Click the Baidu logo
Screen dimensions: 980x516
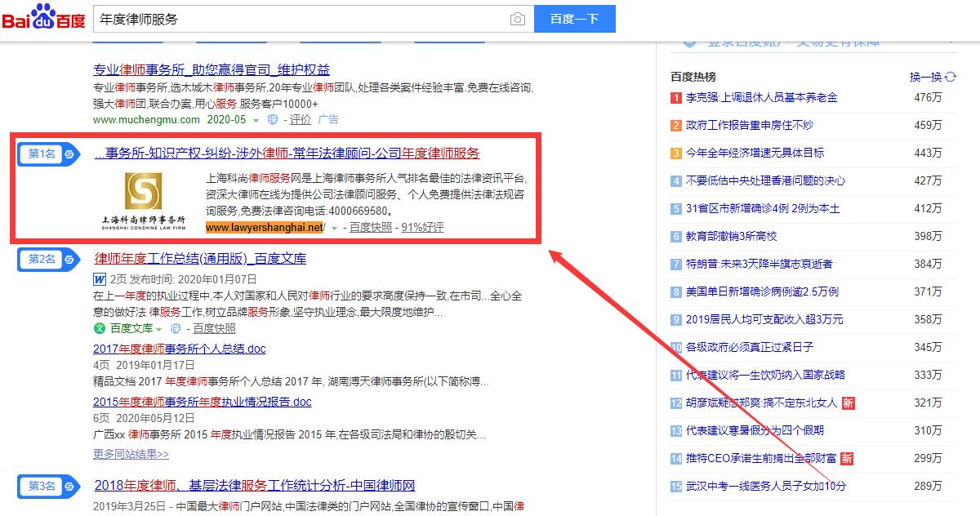coord(43,17)
